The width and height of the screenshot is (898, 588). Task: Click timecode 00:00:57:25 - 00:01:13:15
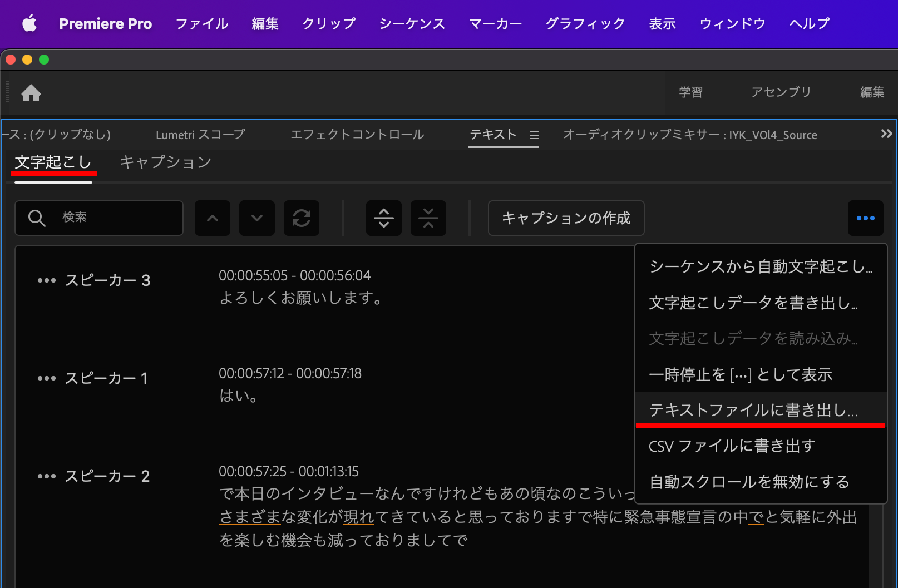(x=289, y=471)
